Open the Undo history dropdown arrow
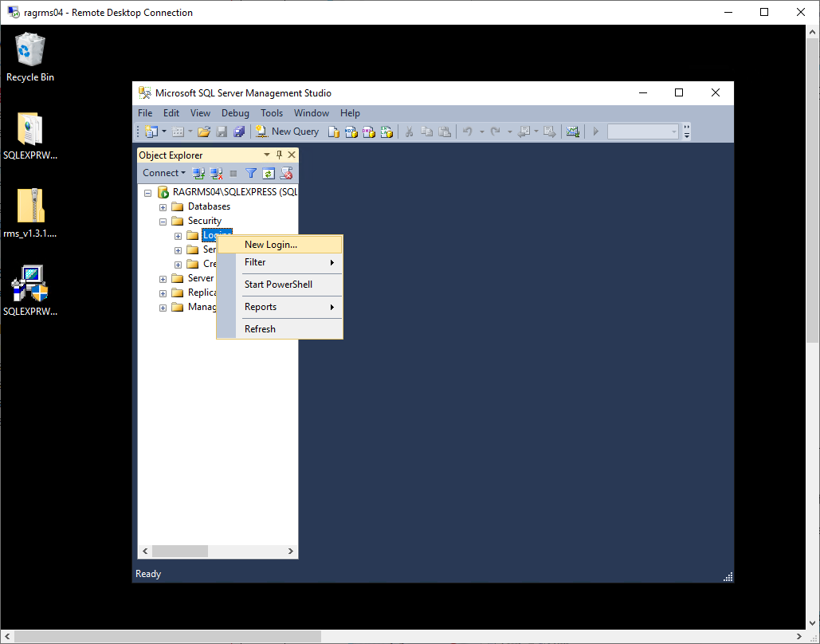 coord(481,132)
